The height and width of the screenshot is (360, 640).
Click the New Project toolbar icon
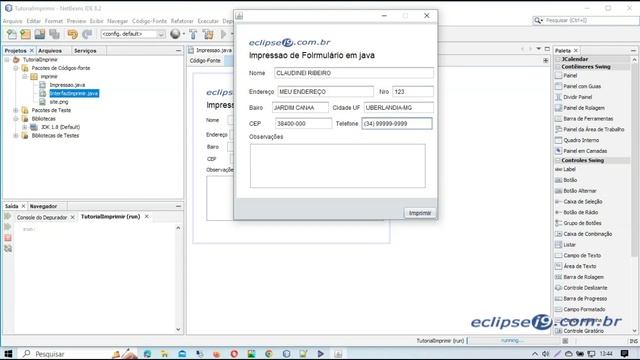tap(26, 34)
